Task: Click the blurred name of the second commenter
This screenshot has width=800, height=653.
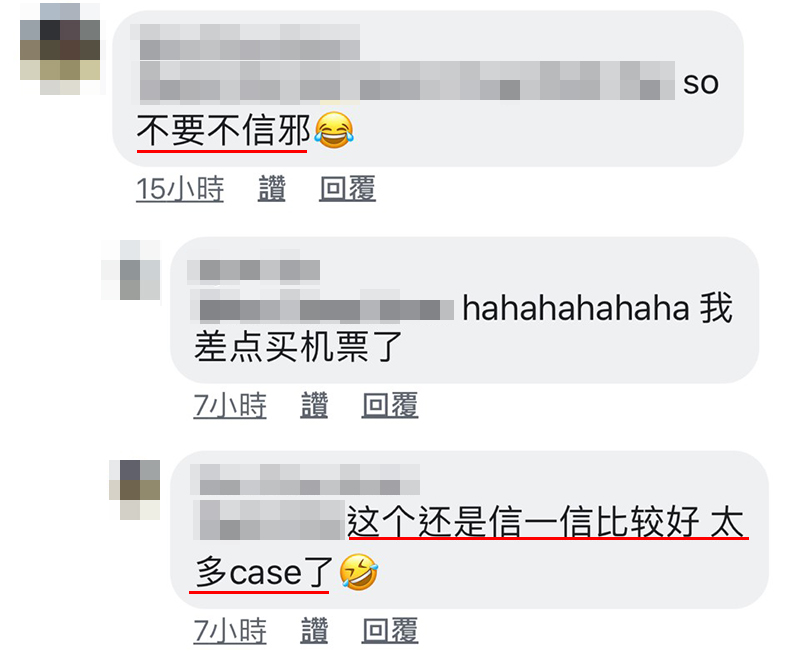Action: (x=254, y=270)
